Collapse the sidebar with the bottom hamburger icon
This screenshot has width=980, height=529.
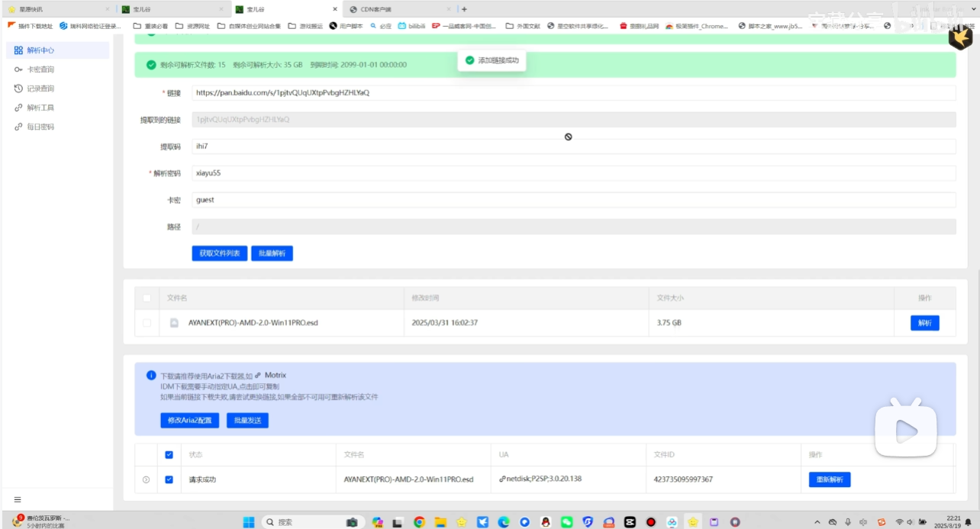17,499
